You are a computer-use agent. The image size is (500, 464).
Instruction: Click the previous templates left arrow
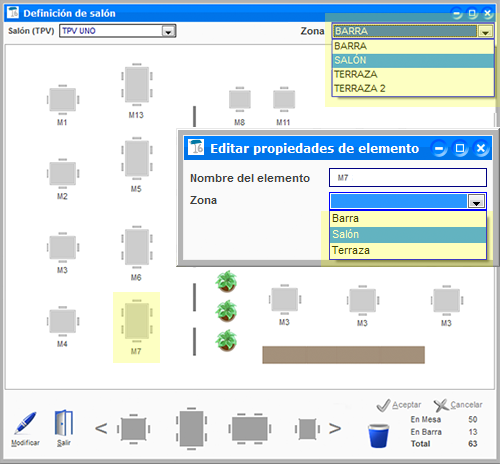click(x=101, y=429)
